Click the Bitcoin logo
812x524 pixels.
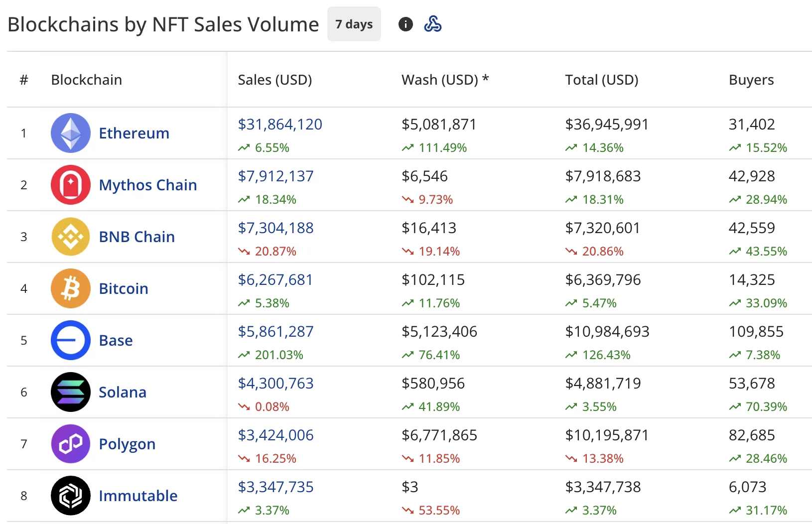[x=70, y=288]
